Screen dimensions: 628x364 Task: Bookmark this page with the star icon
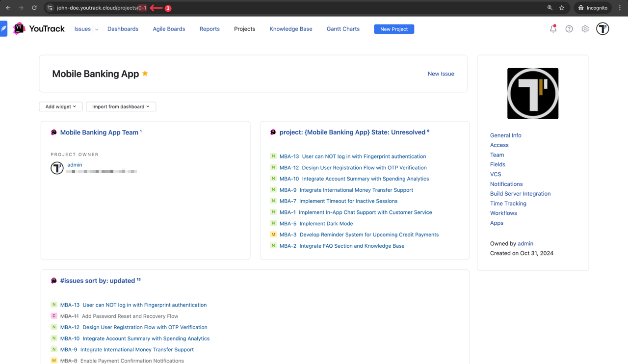point(562,8)
